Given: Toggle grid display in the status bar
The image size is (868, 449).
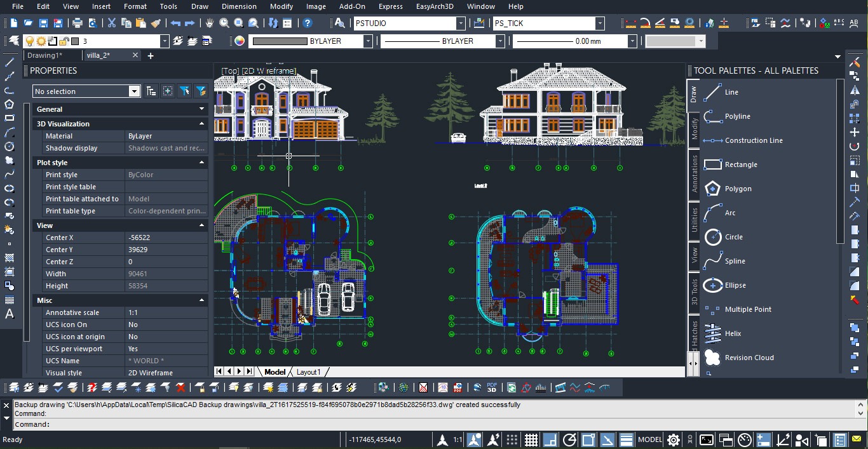Looking at the screenshot, I should pyautogui.click(x=531, y=439).
